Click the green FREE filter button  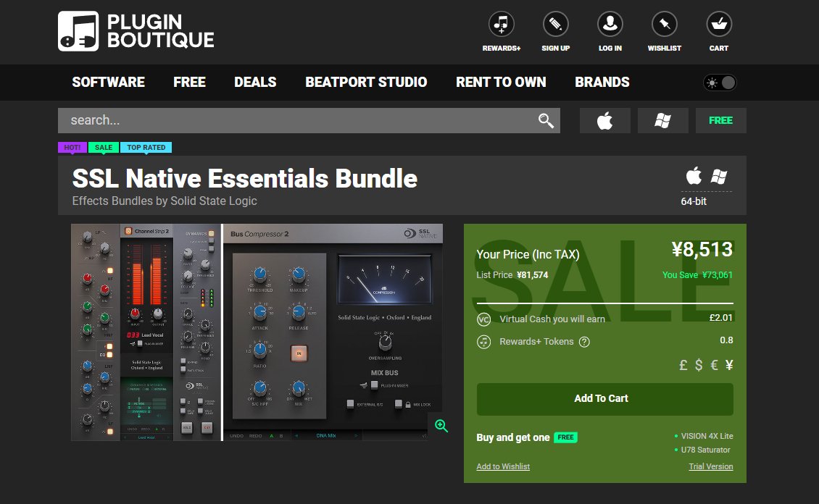[721, 120]
